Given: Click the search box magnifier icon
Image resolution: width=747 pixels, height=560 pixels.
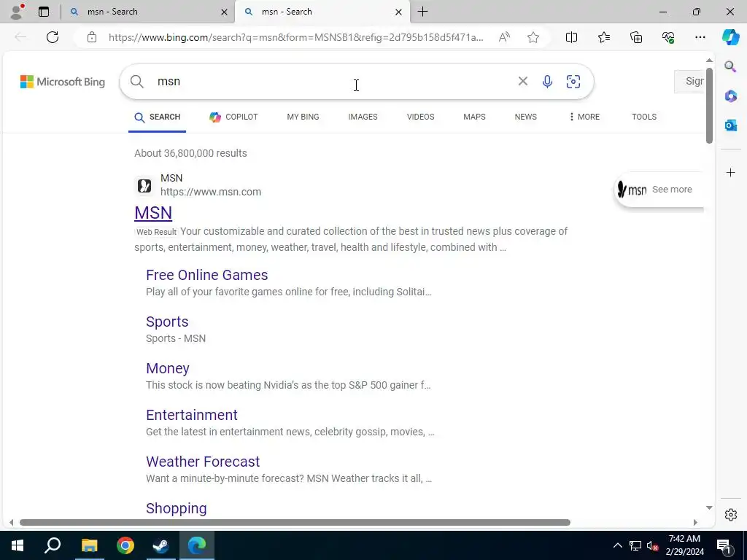Looking at the screenshot, I should (136, 82).
